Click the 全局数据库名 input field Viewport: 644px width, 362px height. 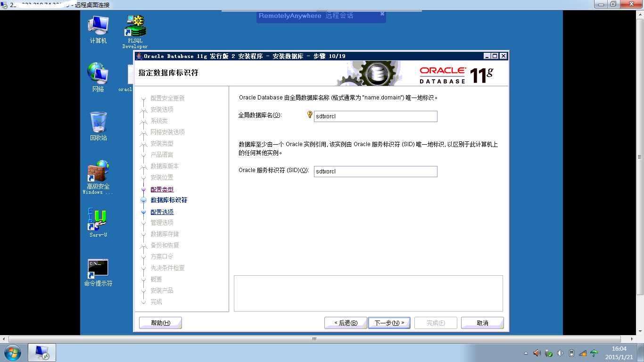click(376, 116)
